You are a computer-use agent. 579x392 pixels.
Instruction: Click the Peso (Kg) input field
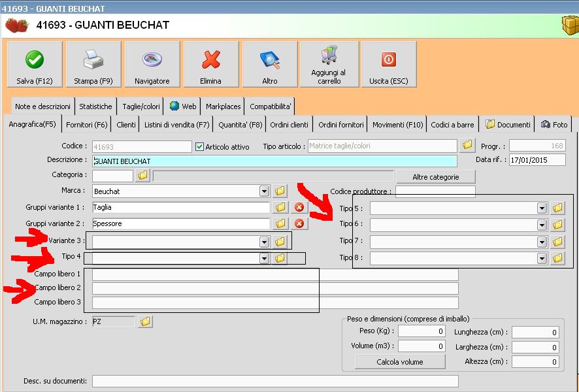pyautogui.click(x=422, y=331)
